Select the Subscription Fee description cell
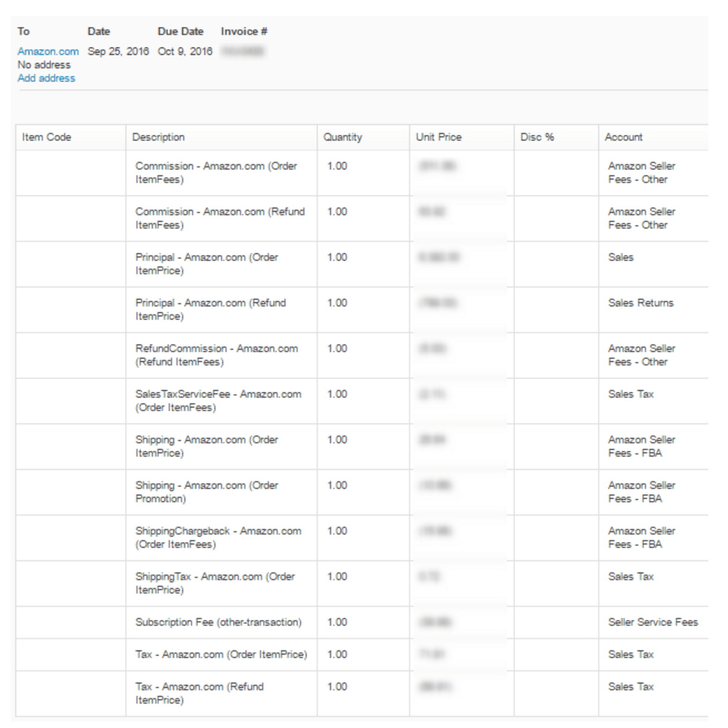728x728 pixels. pos(221,622)
